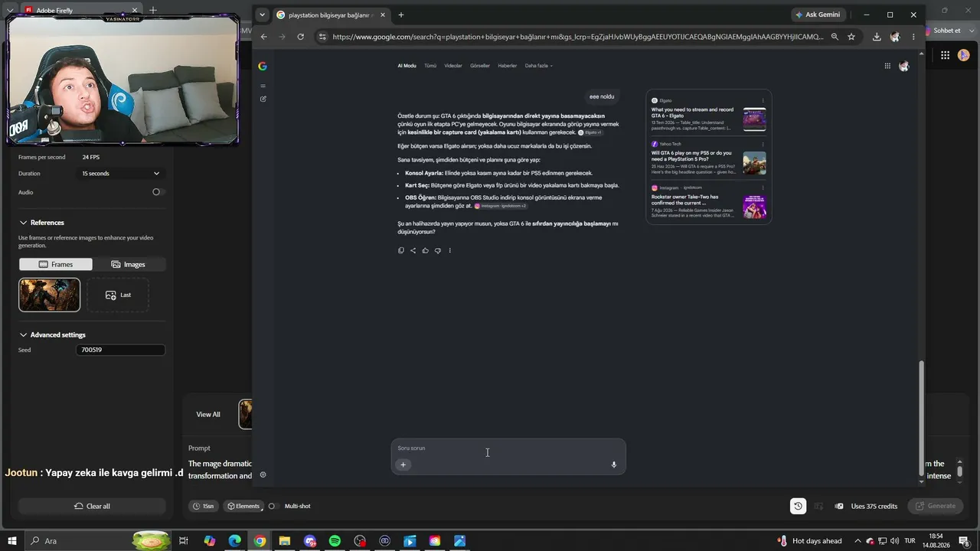This screenshot has height=551, width=980.
Task: Open the AI Mode sidebar menu
Action: pyautogui.click(x=263, y=86)
